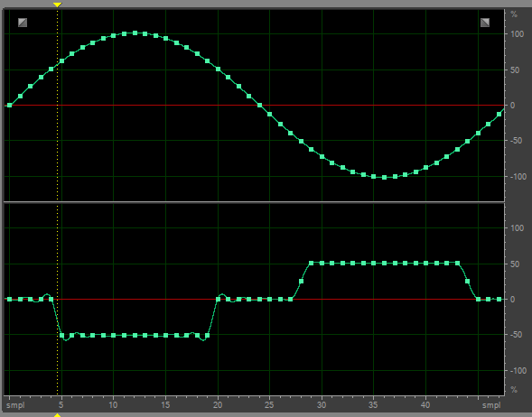The height and width of the screenshot is (417, 532).
Task: Select upper channel's lowest sample point at 36
Action: point(384,177)
